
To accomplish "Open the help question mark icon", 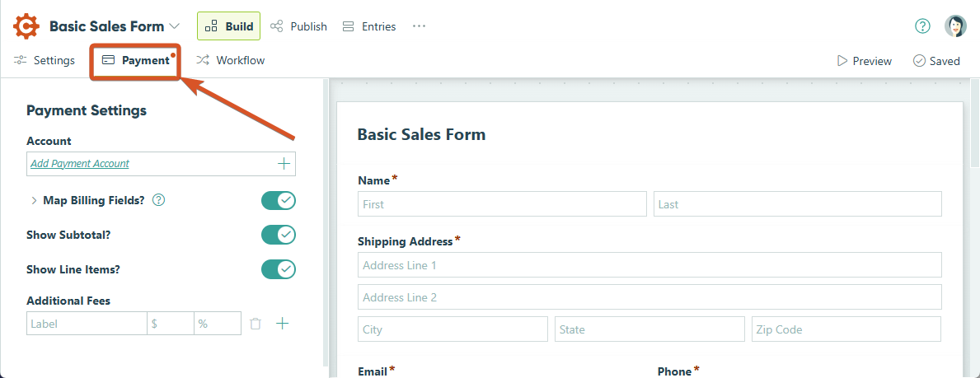I will pyautogui.click(x=922, y=26).
